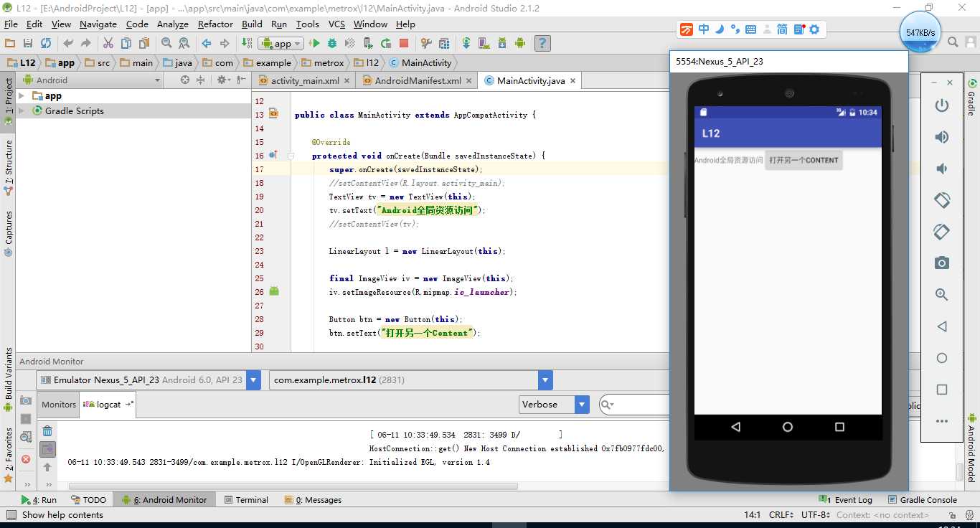Viewport: 980px width, 528px height.
Task: Expand the Gradle Scripts node
Action: pyautogui.click(x=22, y=111)
